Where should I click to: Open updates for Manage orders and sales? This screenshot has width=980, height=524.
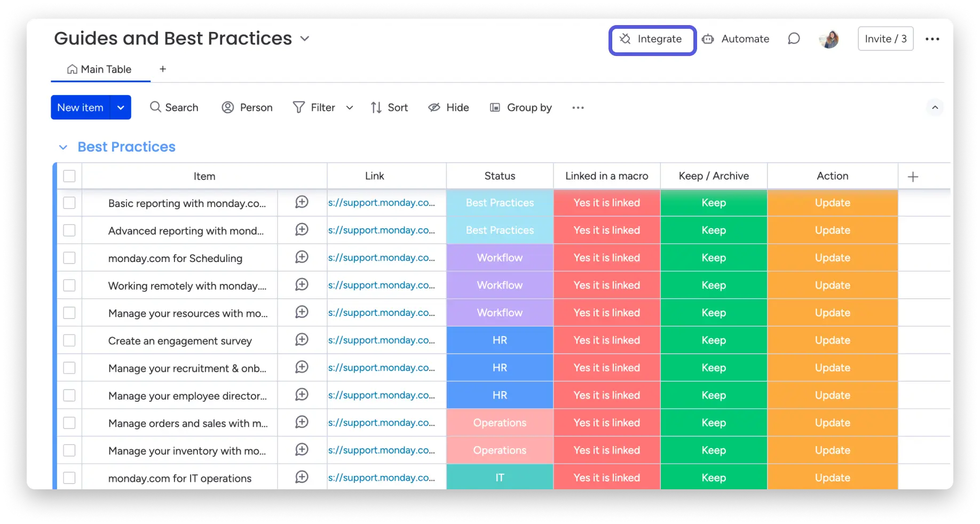coord(302,422)
